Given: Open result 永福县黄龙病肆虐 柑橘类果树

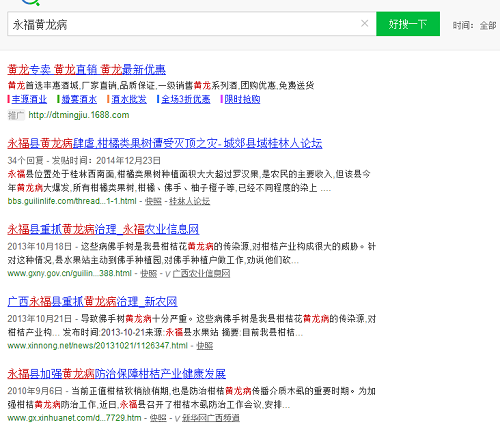Looking at the screenshot, I should pyautogui.click(x=165, y=143).
